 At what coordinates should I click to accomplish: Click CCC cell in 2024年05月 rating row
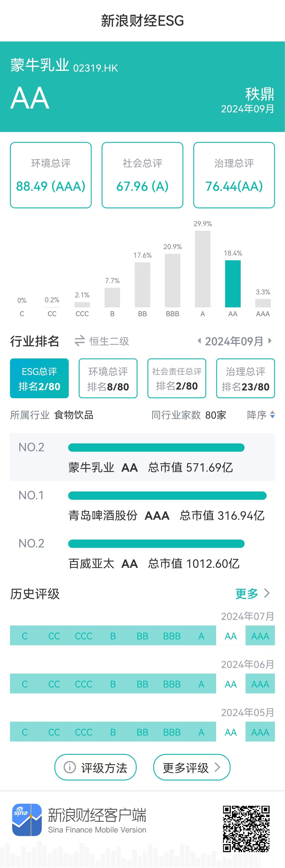click(83, 732)
